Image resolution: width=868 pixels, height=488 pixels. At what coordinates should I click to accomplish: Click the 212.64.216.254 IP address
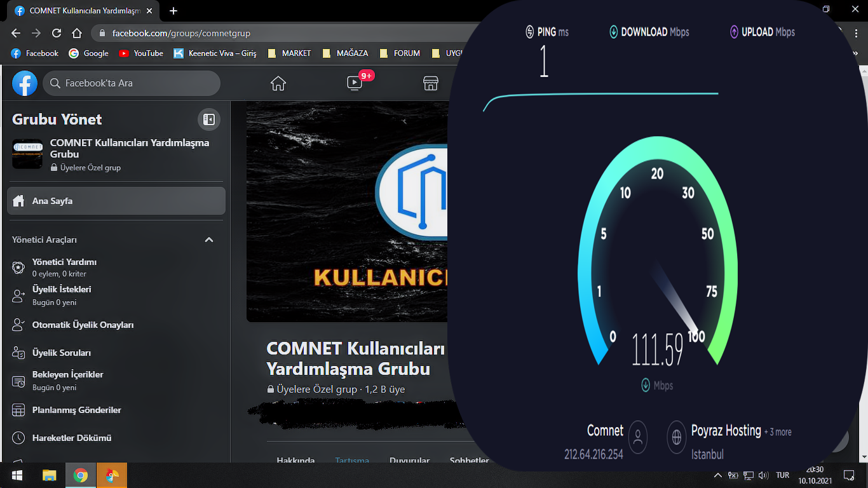pyautogui.click(x=593, y=454)
